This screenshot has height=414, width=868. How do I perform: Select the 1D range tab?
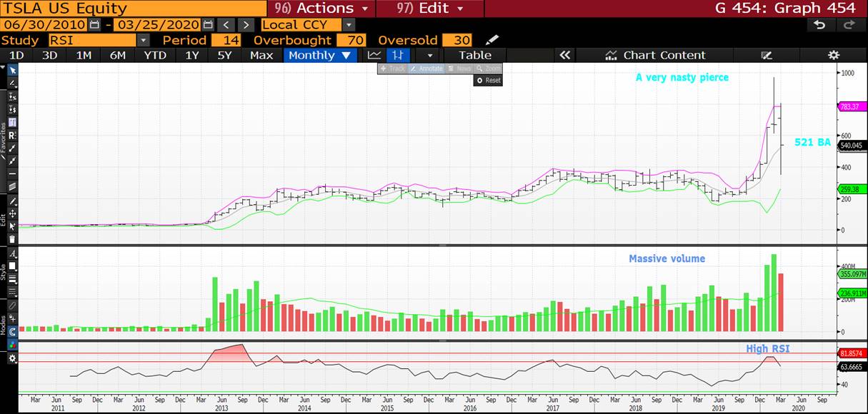point(16,55)
